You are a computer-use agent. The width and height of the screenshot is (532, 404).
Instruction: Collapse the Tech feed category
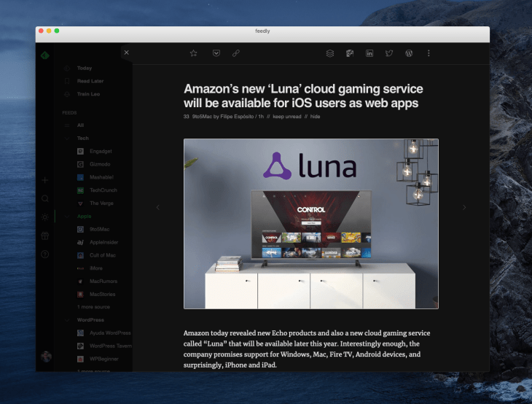point(68,138)
